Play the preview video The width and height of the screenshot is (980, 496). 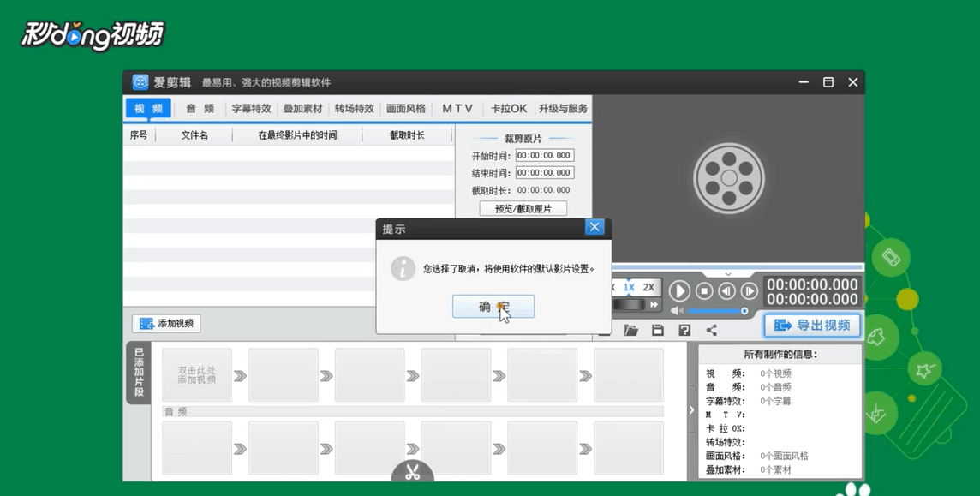(679, 291)
